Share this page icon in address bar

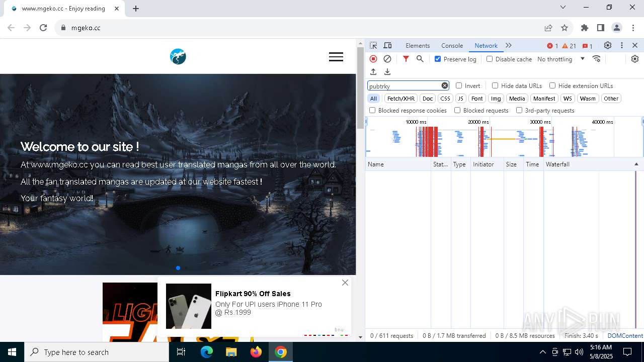pyautogui.click(x=548, y=28)
